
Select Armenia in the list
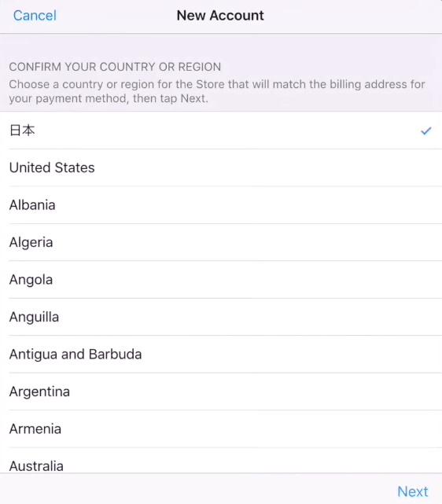pos(221,429)
